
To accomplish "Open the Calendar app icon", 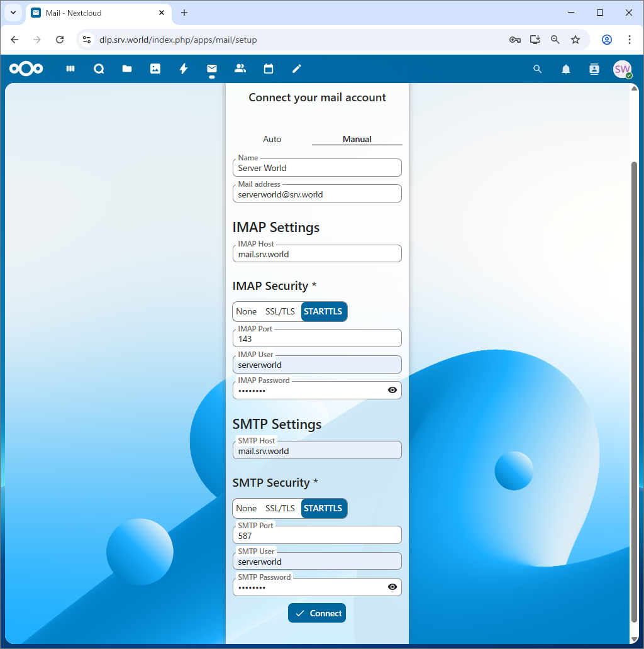I will (269, 69).
